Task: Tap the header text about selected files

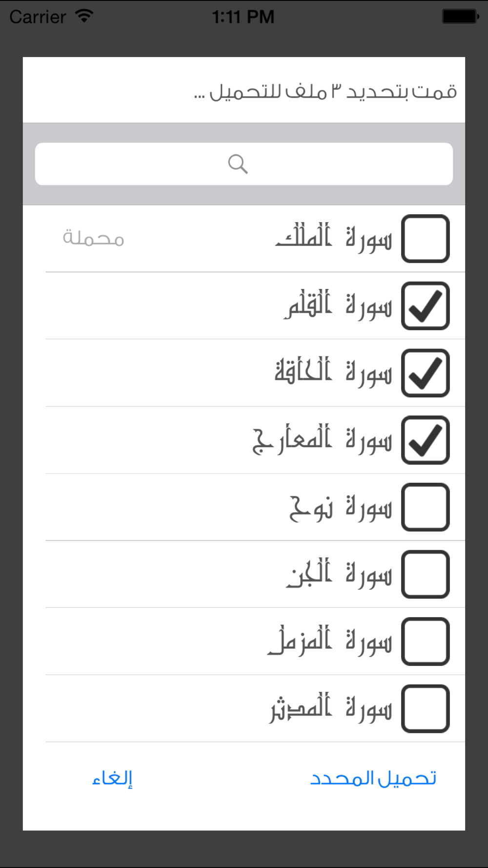Action: [325, 92]
